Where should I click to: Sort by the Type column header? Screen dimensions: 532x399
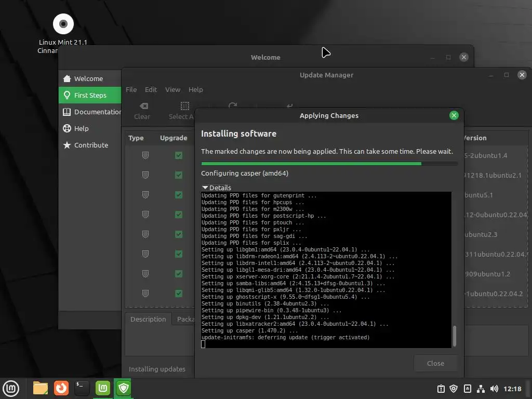pos(136,138)
